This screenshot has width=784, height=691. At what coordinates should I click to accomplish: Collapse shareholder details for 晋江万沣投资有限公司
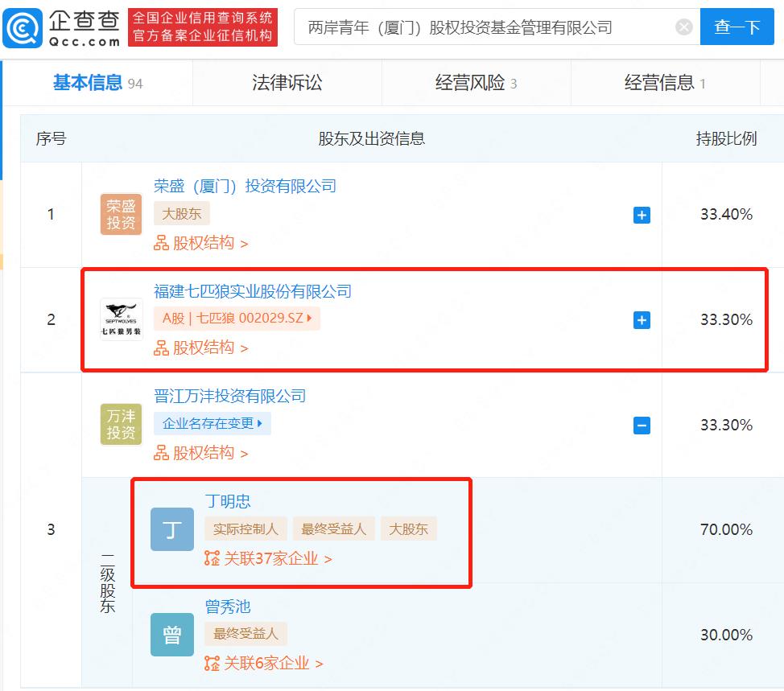641,425
